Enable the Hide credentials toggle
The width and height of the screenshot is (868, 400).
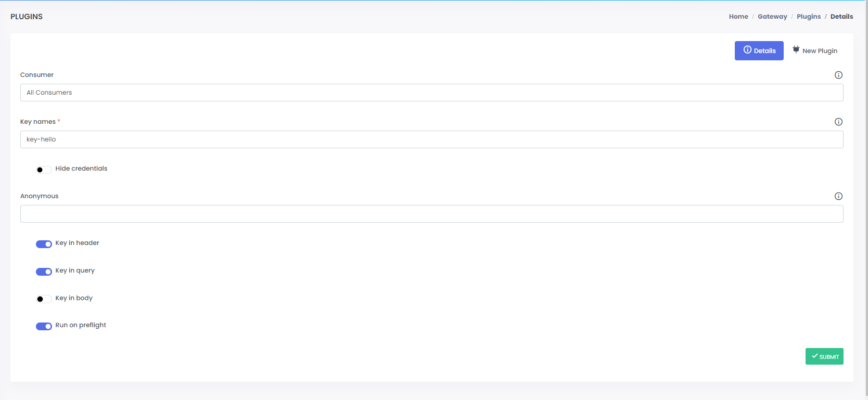(x=44, y=170)
